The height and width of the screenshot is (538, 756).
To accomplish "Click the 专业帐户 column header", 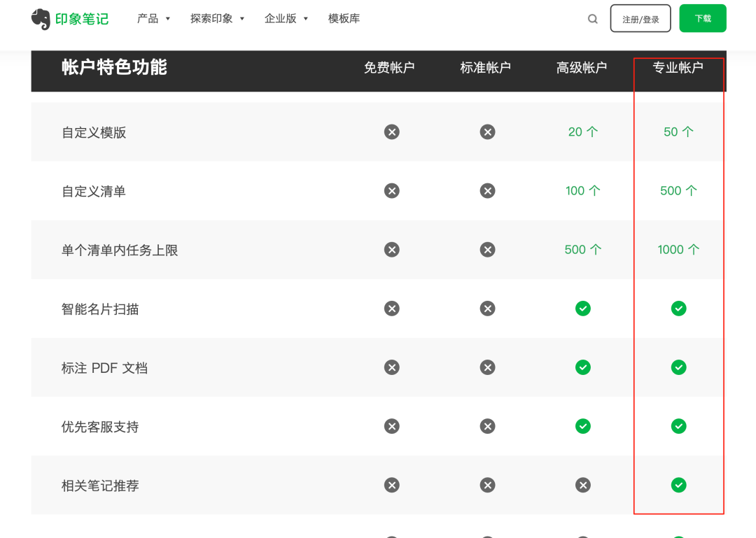I will [678, 67].
